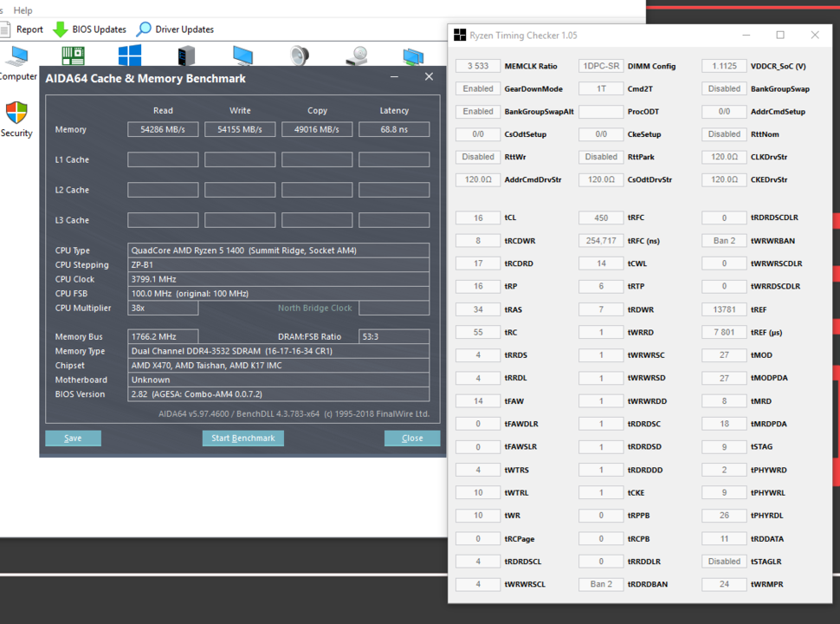Click the tRC value 55

point(478,333)
